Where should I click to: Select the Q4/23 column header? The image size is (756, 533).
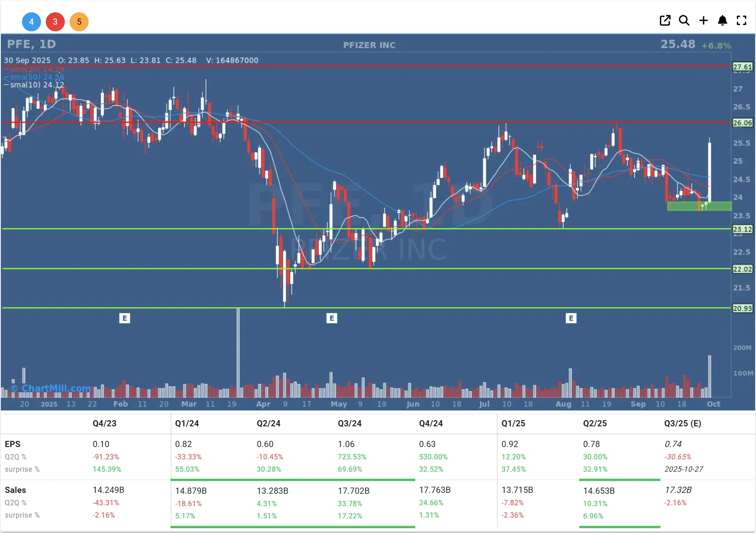(104, 423)
